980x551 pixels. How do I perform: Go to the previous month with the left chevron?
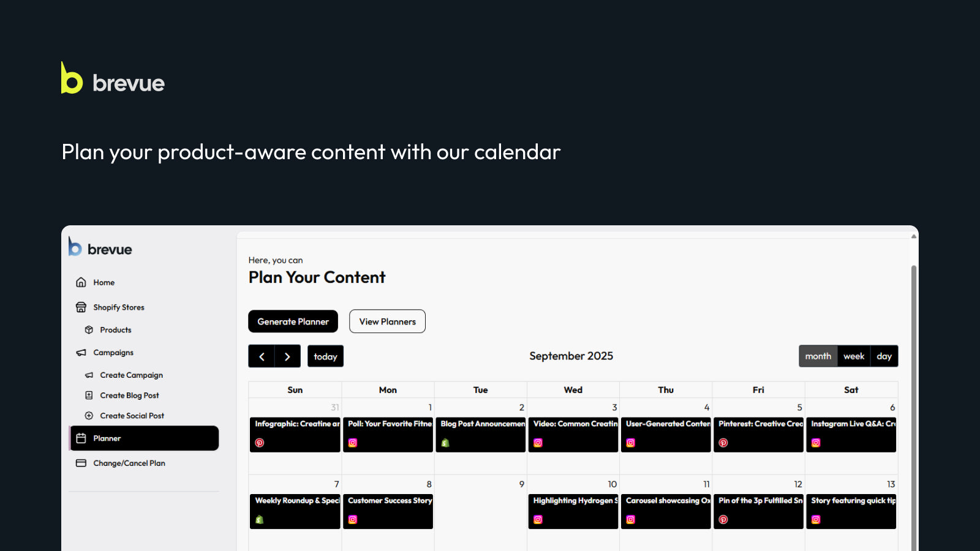[262, 356]
